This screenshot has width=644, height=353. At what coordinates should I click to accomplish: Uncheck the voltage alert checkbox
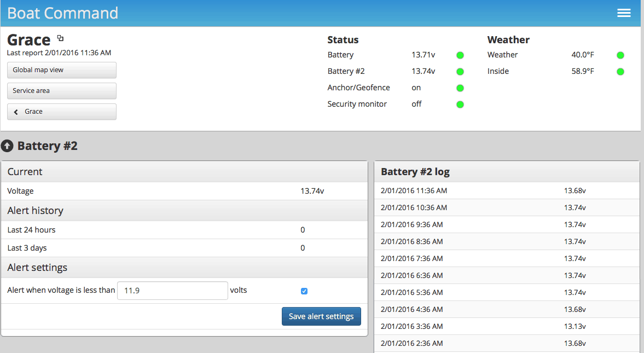(x=304, y=291)
